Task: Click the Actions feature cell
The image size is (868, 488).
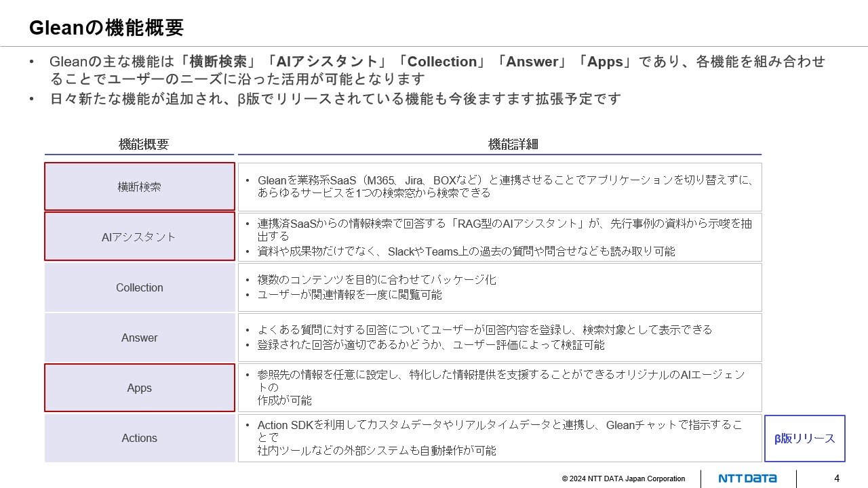Action: 140,438
